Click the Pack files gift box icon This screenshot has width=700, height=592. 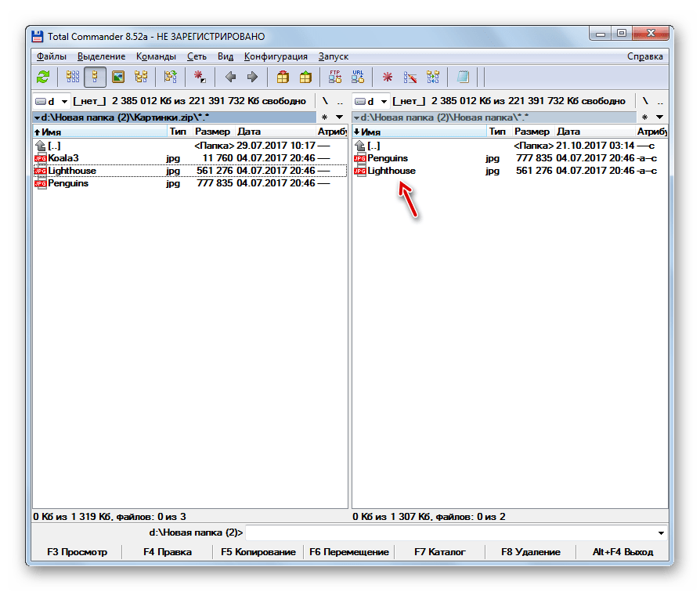pyautogui.click(x=283, y=77)
